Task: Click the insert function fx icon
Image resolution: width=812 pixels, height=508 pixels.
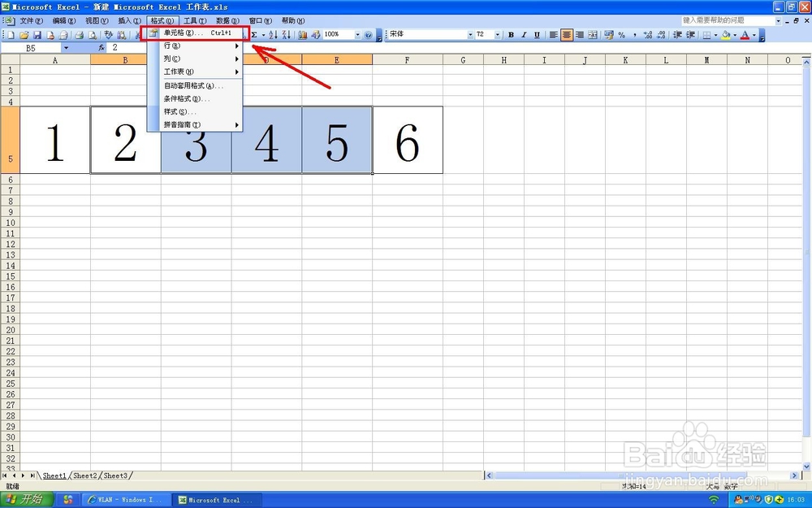Action: [x=101, y=48]
